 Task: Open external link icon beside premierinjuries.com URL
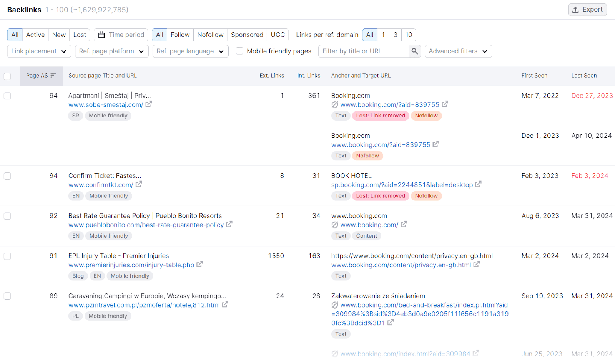pos(199,265)
